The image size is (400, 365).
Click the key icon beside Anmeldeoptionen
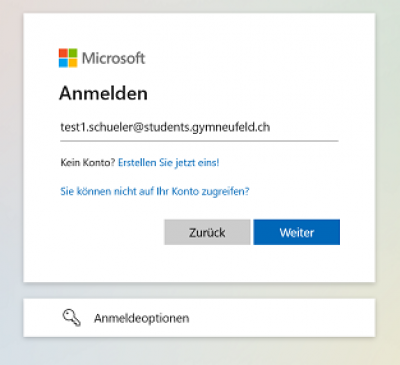[72, 318]
